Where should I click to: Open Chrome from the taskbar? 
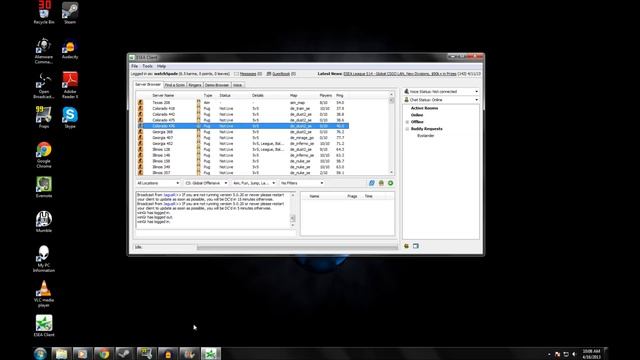104,353
